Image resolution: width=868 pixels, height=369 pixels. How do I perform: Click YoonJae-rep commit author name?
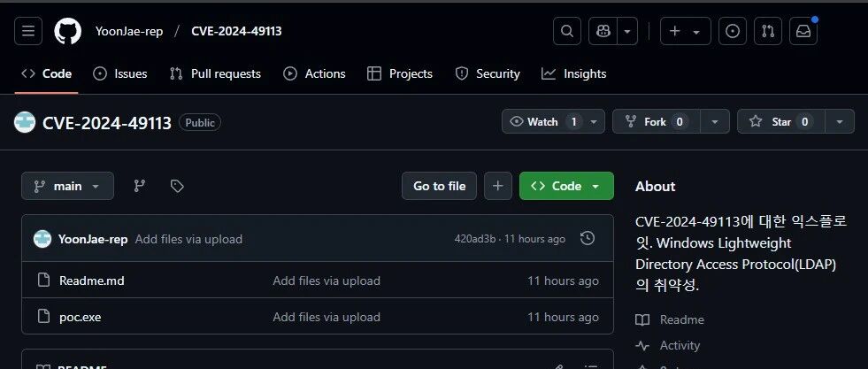click(93, 239)
